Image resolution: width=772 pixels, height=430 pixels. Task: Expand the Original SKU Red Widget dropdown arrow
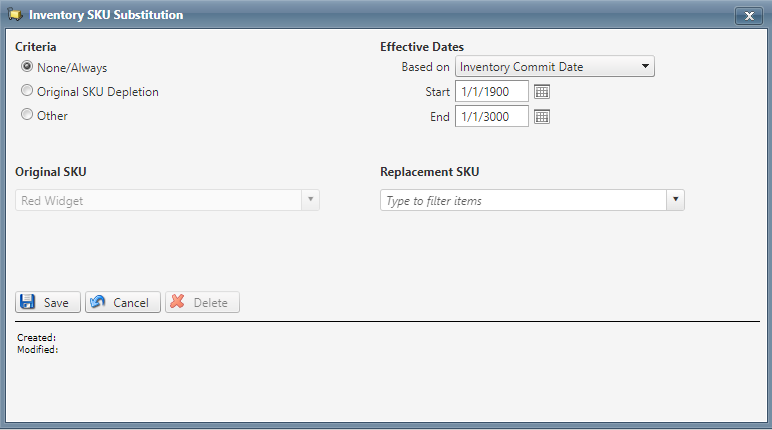click(x=311, y=199)
